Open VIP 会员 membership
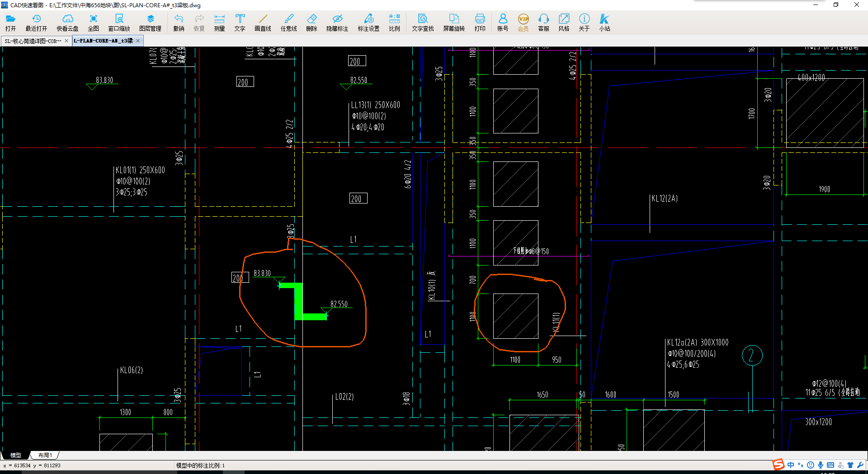Viewport: 868px width, 474px height. 523,22
